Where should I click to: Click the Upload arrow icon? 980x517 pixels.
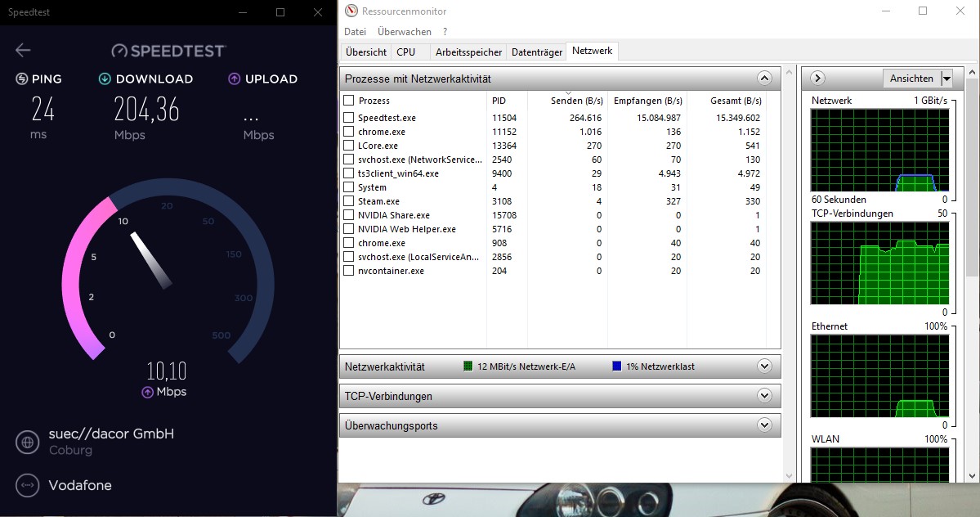[x=235, y=79]
